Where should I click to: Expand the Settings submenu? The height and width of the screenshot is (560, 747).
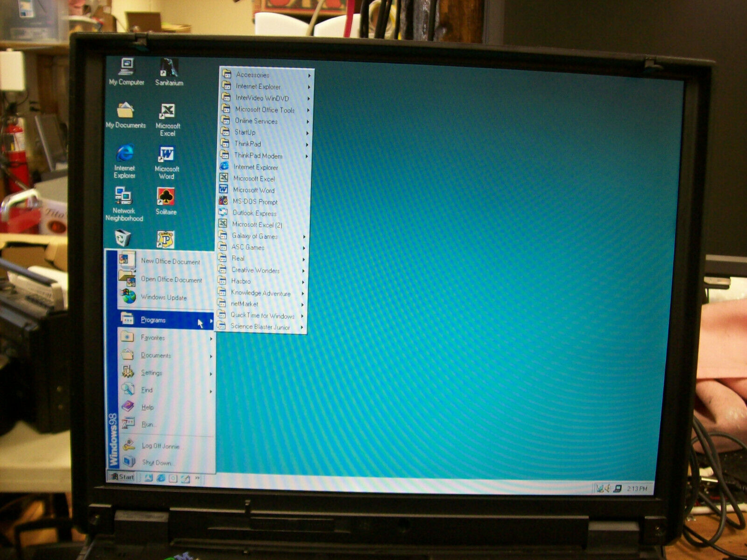point(166,372)
